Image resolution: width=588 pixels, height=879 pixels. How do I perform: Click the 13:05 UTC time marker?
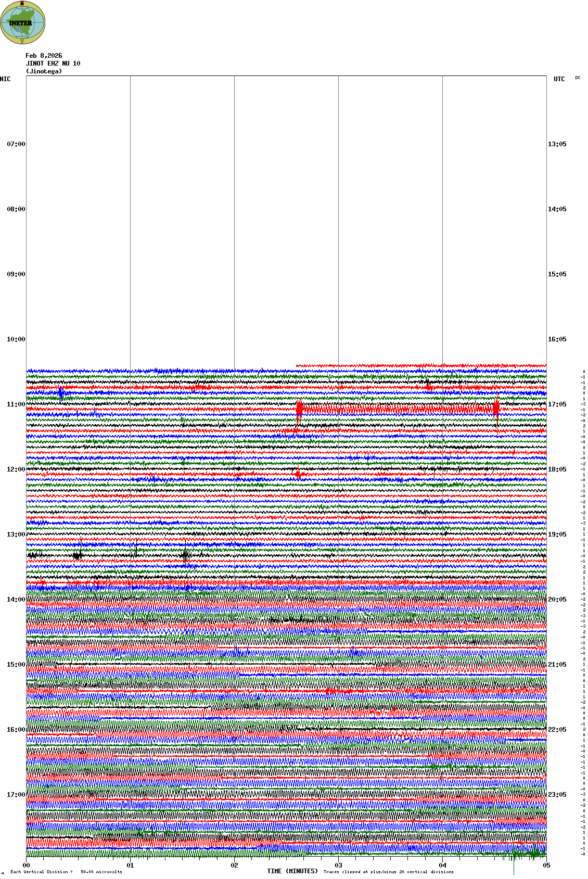pyautogui.click(x=557, y=144)
